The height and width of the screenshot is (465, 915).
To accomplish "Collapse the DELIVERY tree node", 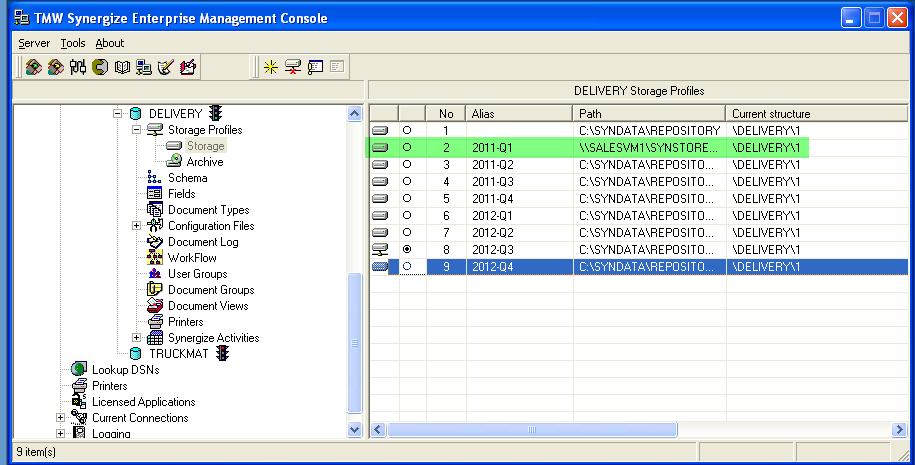I will click(x=118, y=114).
